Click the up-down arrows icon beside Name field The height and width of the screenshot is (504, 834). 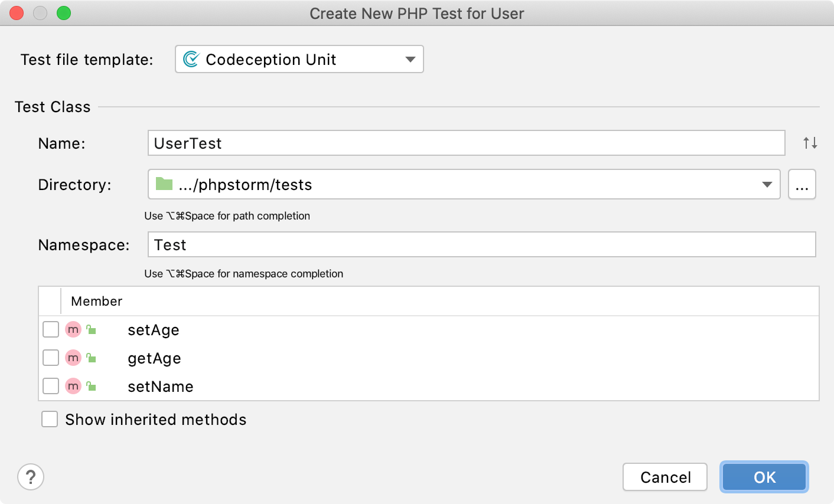(809, 143)
